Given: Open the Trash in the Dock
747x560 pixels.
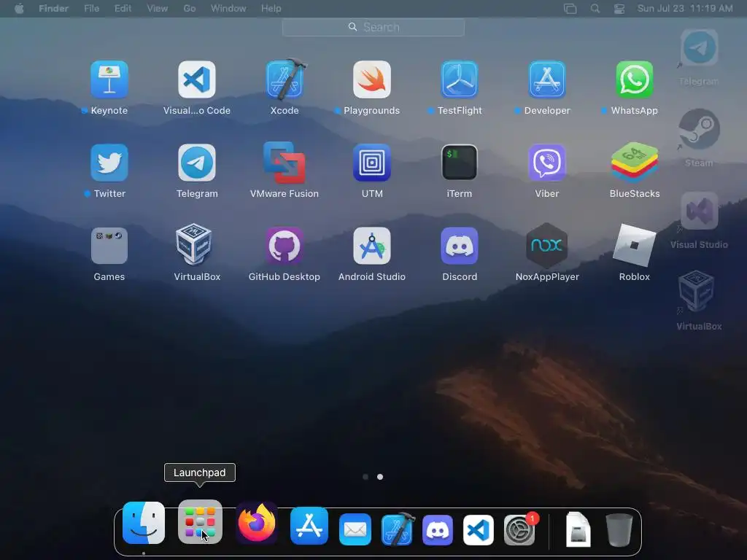Looking at the screenshot, I should pos(619,530).
